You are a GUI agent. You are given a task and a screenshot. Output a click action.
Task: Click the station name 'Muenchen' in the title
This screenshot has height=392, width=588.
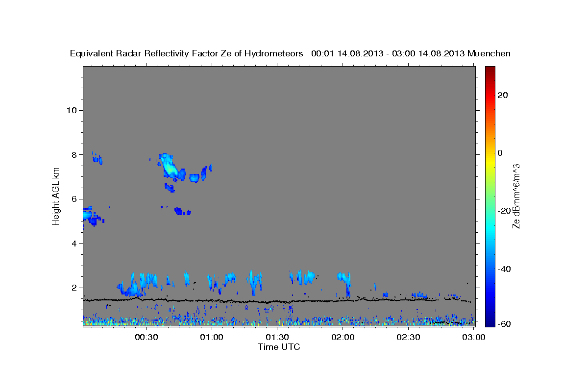click(x=489, y=54)
